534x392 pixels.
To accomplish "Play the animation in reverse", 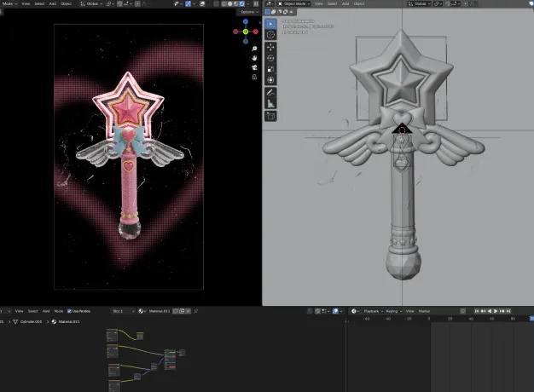I will point(490,311).
